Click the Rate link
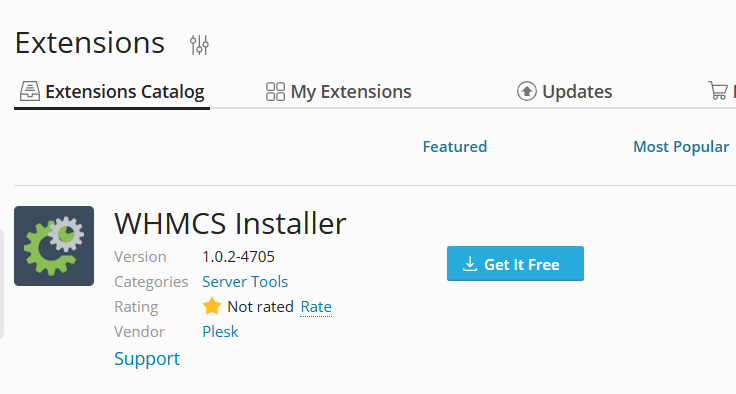Viewport: 736px width, 394px height. click(316, 307)
